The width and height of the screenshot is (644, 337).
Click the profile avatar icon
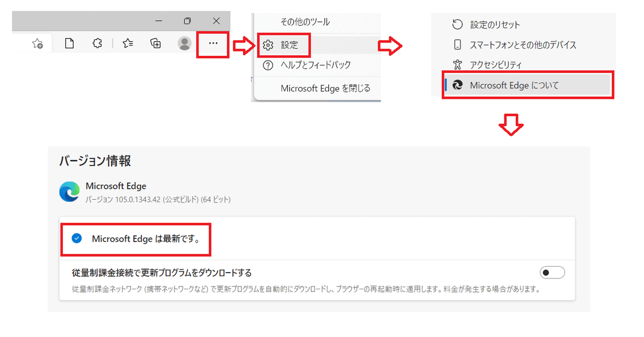click(185, 44)
